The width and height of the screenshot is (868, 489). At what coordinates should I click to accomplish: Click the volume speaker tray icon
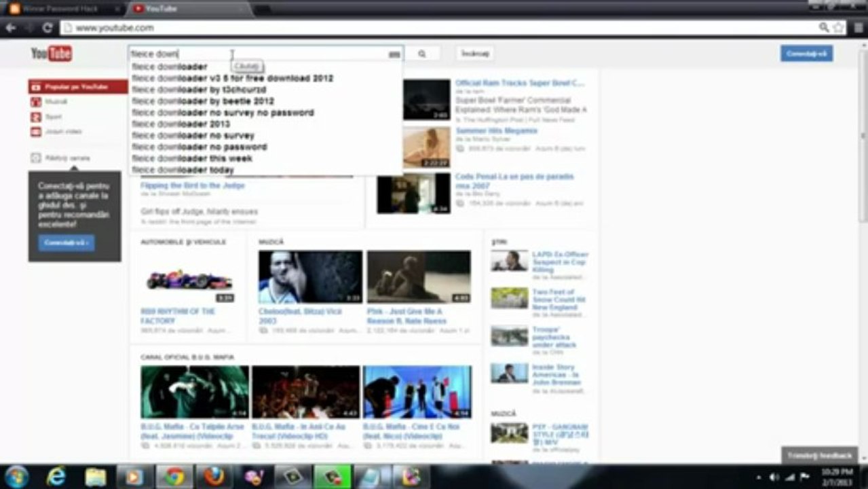click(774, 477)
